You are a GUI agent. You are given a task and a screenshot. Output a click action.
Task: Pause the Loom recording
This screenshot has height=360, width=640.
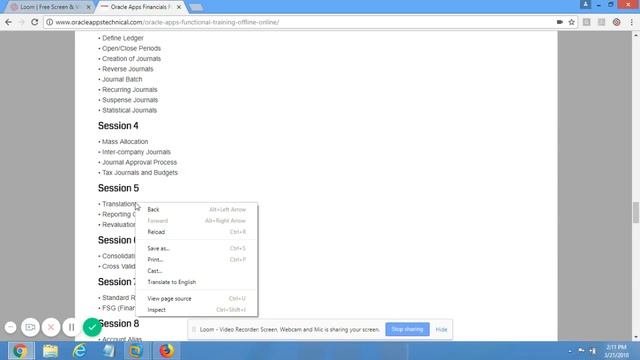[x=71, y=327]
